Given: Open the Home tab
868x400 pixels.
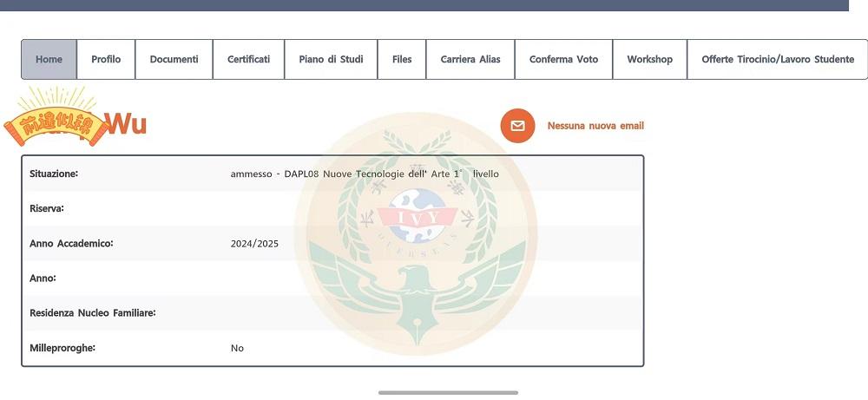Looking at the screenshot, I should (x=49, y=60).
